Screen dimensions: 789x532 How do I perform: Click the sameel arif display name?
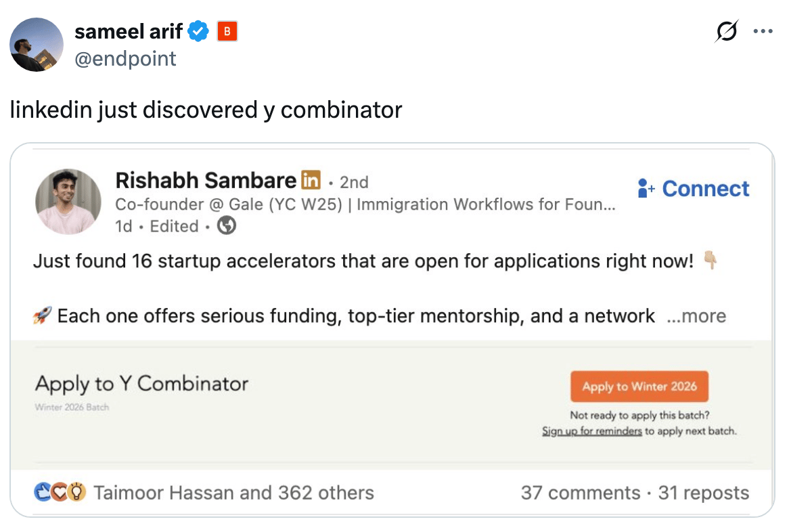[x=129, y=31]
